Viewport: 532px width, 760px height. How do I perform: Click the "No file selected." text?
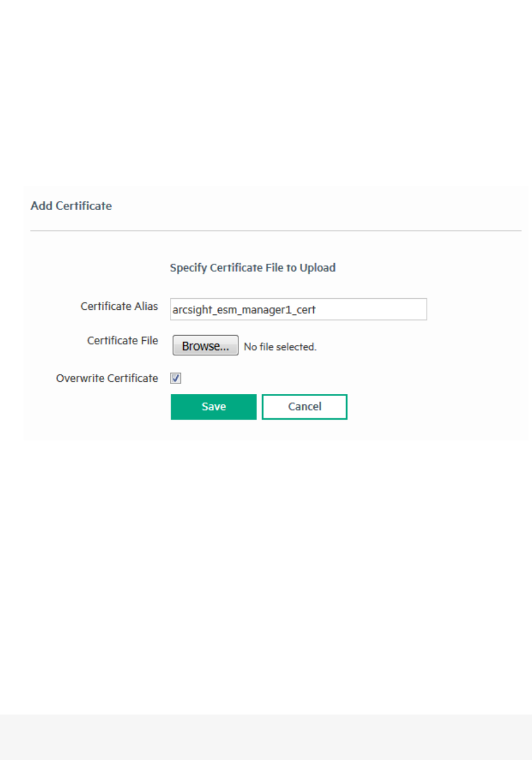[280, 347]
